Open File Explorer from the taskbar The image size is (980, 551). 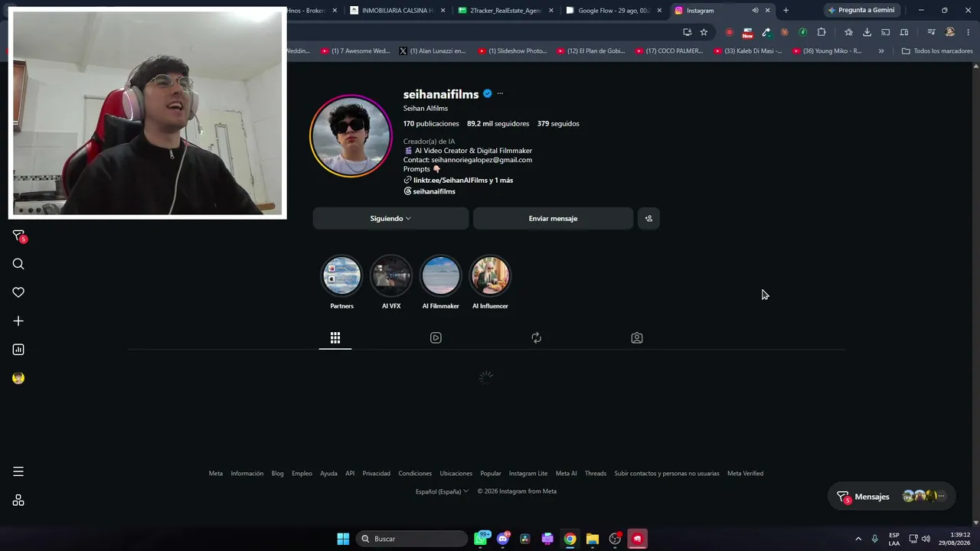pos(593,539)
